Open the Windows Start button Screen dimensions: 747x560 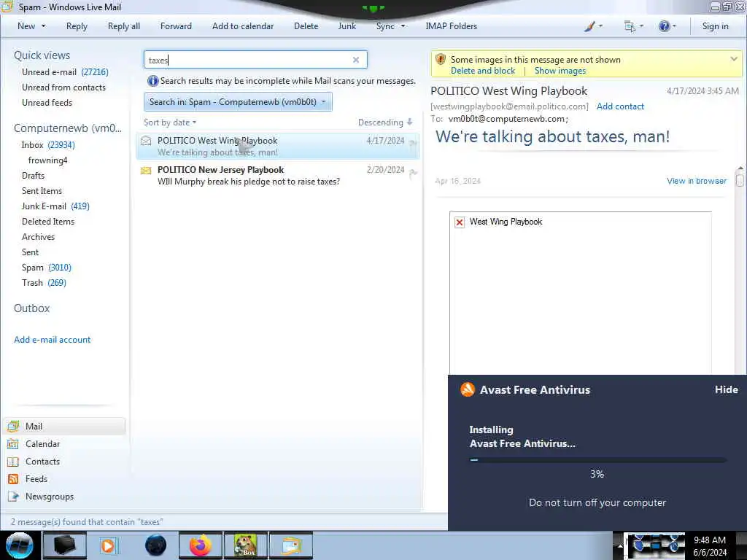point(20,545)
